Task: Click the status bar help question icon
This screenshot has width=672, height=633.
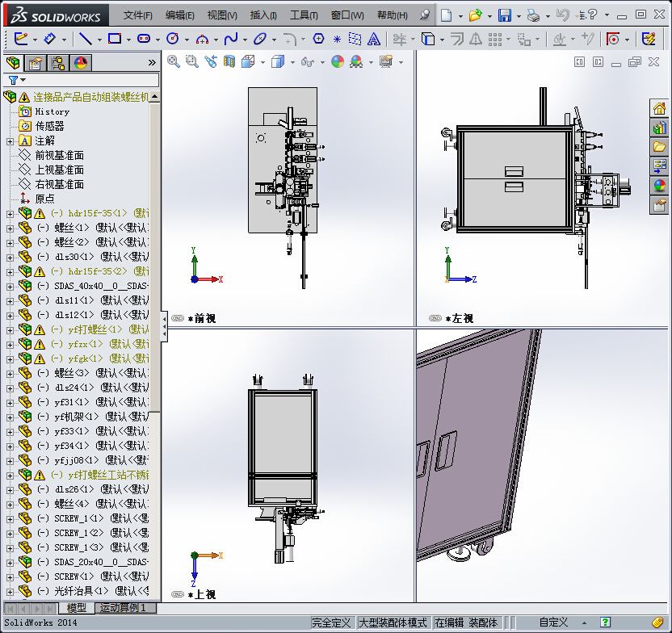Action: click(x=605, y=623)
